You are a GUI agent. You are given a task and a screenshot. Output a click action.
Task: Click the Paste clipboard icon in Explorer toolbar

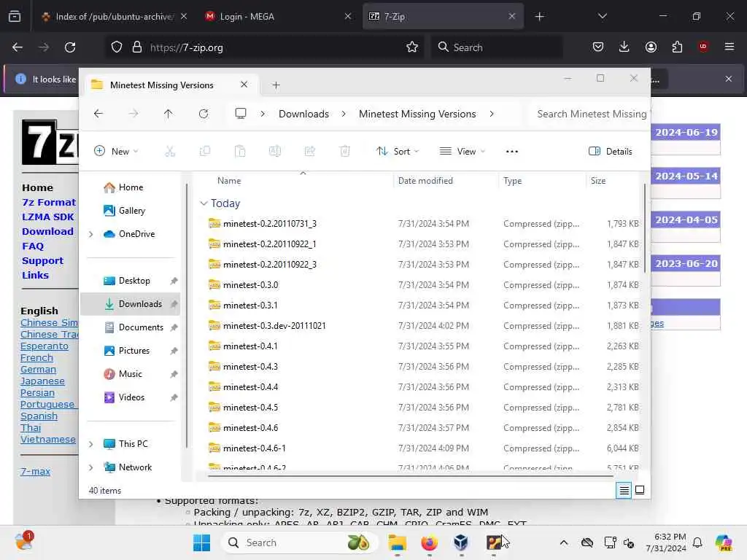point(240,152)
